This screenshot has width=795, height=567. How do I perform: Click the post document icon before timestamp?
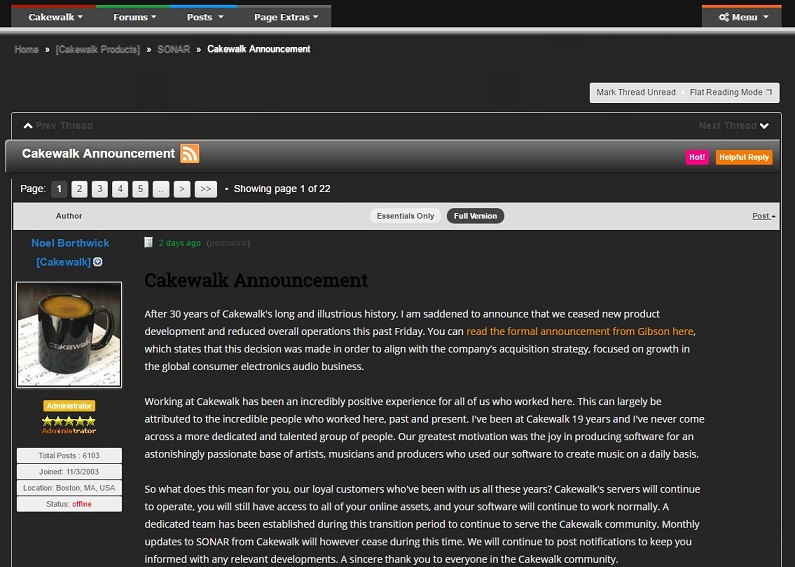point(148,242)
